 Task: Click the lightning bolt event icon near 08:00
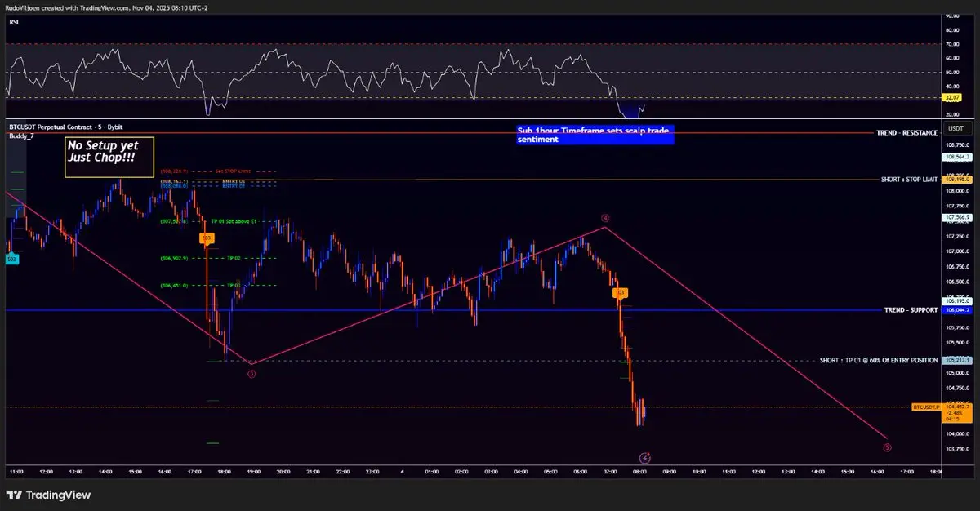(645, 459)
